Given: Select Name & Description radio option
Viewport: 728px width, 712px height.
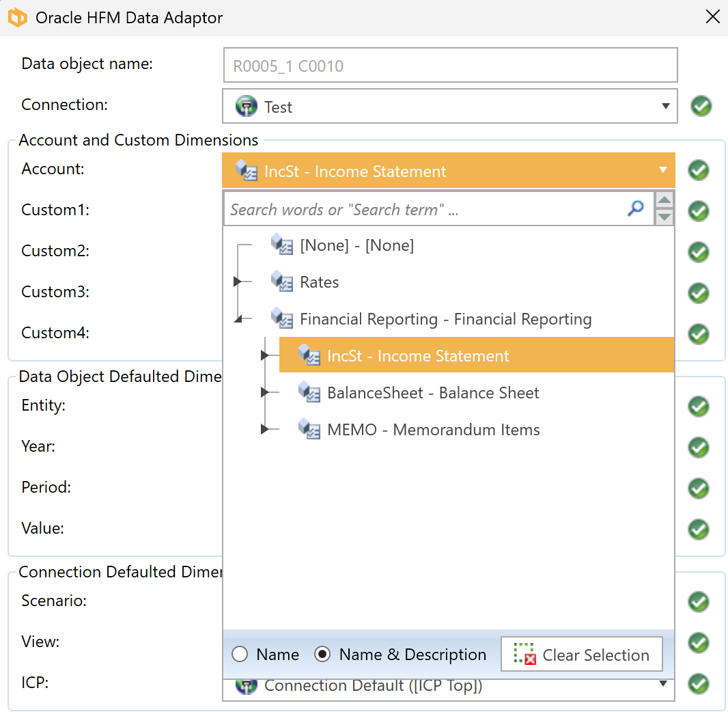Looking at the screenshot, I should 322,655.
